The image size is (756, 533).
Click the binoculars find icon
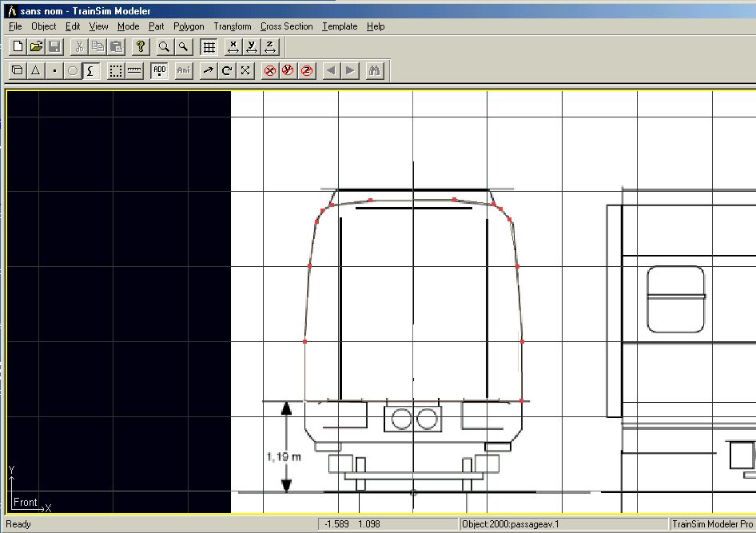pos(375,71)
